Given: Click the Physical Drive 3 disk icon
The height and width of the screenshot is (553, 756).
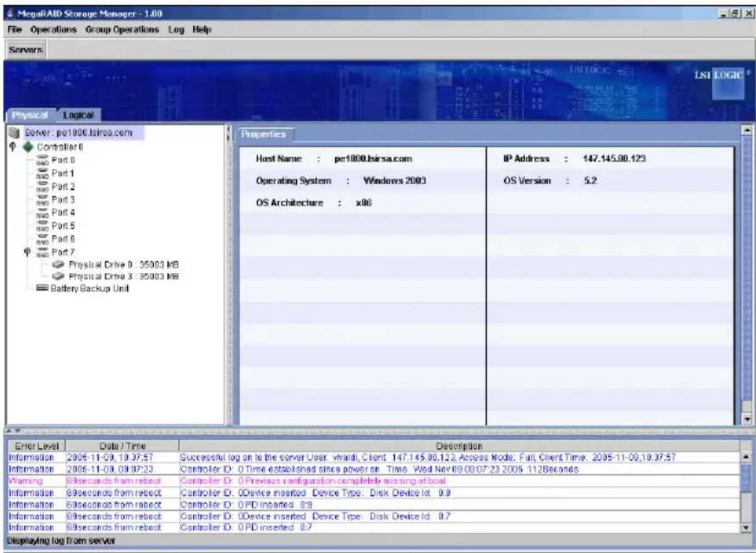Looking at the screenshot, I should (59, 277).
